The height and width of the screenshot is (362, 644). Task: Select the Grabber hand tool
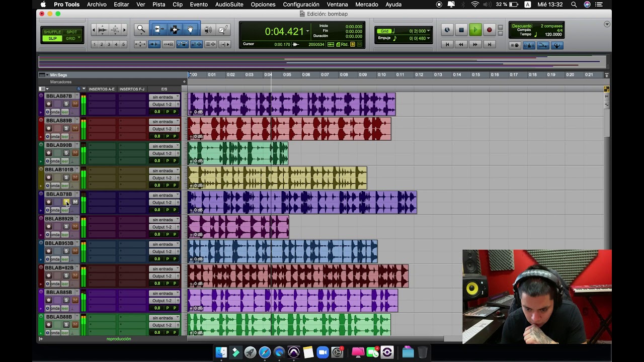[x=191, y=30]
